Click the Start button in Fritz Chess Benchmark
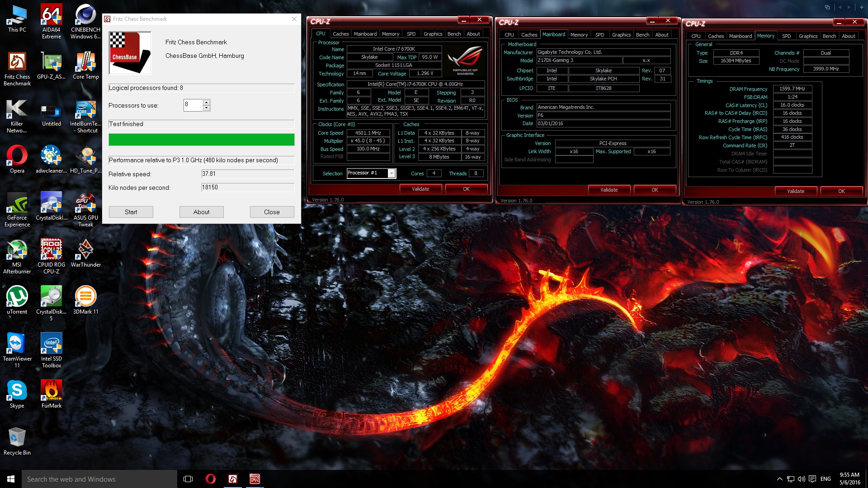The height and width of the screenshot is (488, 868). tap(131, 212)
